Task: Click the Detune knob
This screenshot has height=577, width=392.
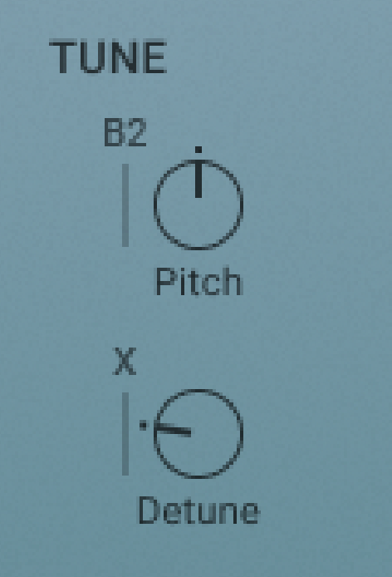Action: click(198, 433)
